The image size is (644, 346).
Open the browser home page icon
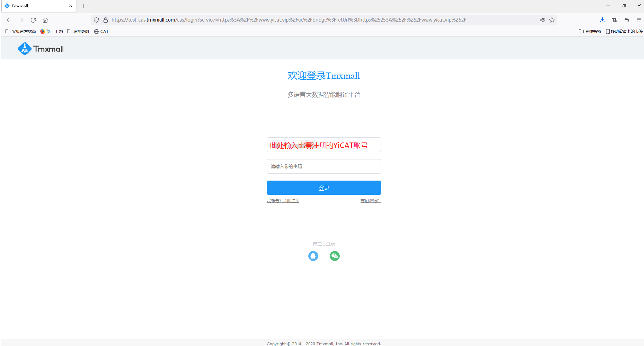[x=45, y=20]
